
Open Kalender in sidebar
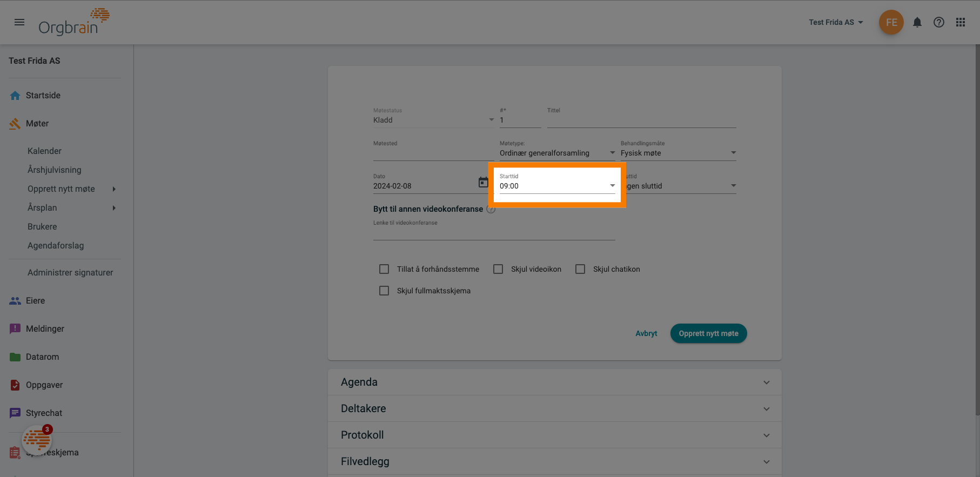[44, 151]
